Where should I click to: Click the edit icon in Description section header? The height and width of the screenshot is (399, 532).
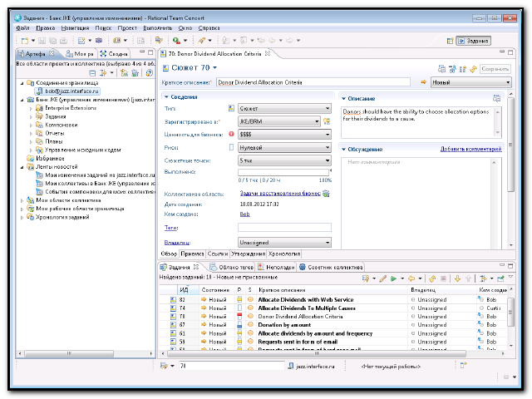click(496, 98)
